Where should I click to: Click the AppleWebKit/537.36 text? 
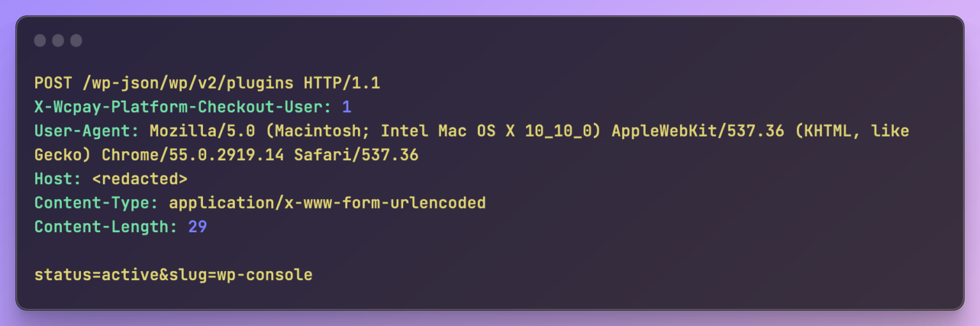697,131
